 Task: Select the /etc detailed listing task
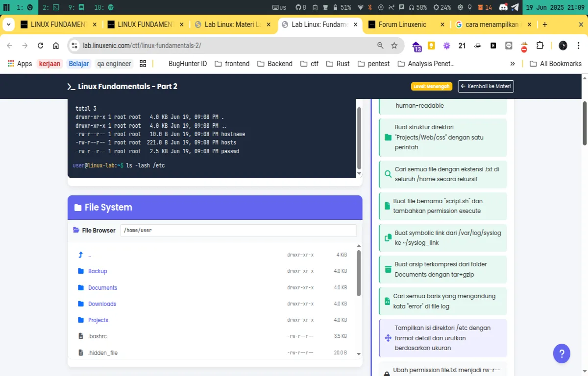tap(443, 338)
